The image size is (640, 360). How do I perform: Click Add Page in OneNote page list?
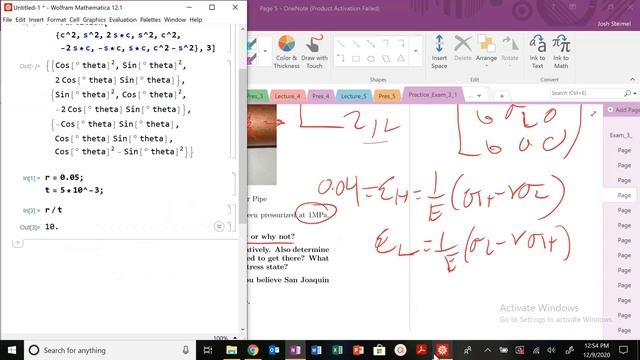pyautogui.click(x=623, y=110)
